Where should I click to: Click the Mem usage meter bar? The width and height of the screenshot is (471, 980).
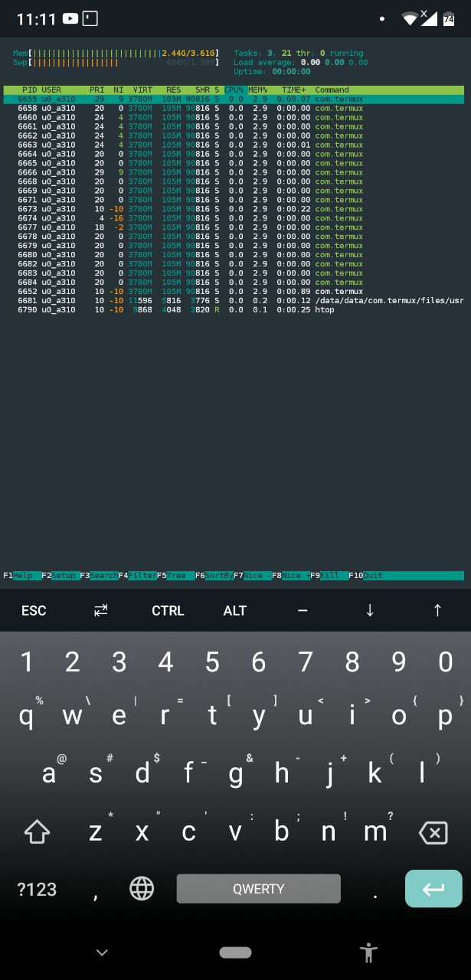[116, 54]
